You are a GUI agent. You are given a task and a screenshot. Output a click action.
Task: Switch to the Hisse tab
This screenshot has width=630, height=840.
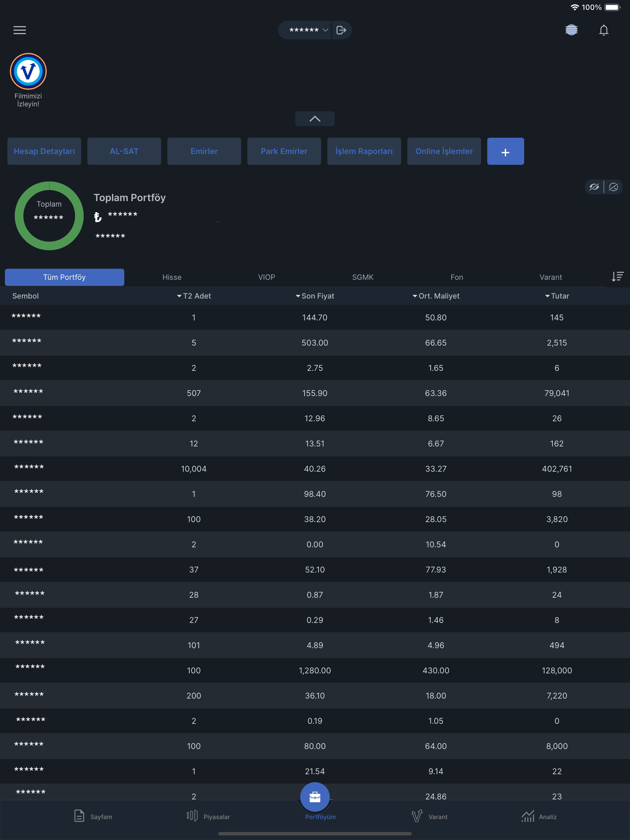(172, 277)
